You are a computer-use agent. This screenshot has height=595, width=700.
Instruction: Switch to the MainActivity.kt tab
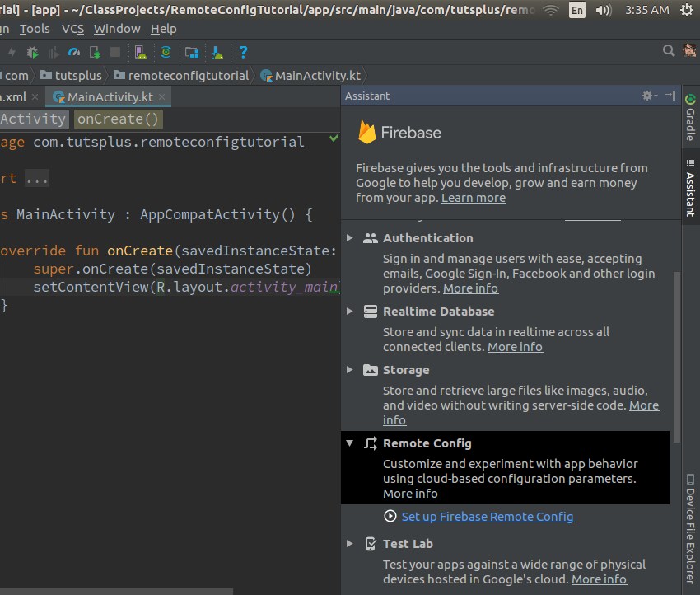(110, 97)
